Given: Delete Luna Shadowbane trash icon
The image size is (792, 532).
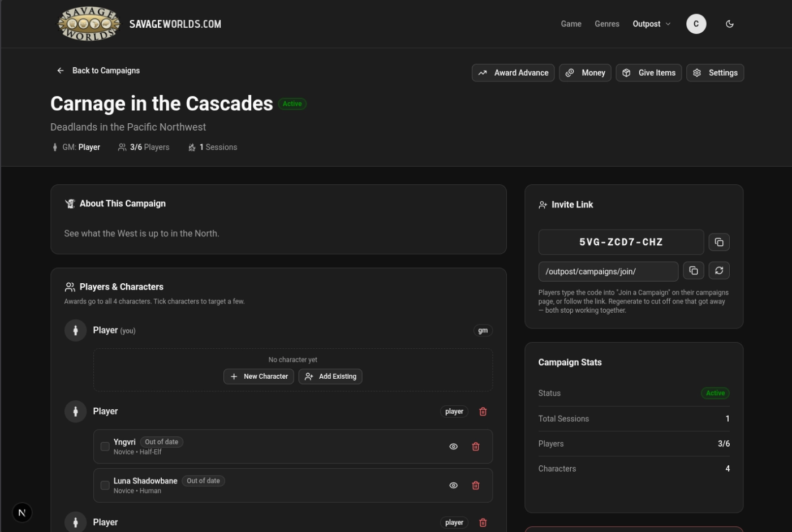Looking at the screenshot, I should tap(476, 485).
